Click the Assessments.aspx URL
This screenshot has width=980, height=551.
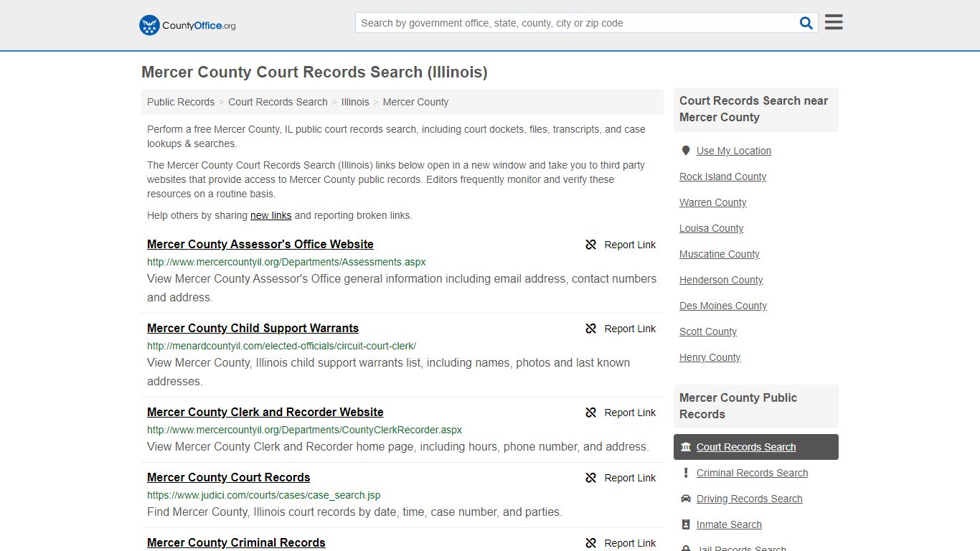tap(286, 262)
